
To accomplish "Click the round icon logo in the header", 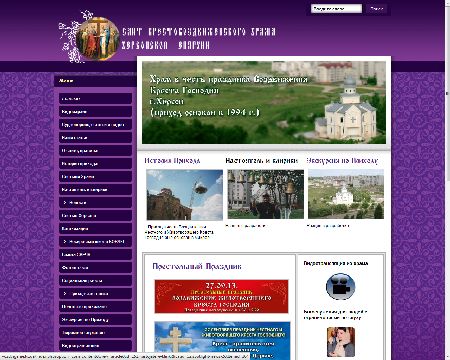I will 97,39.
